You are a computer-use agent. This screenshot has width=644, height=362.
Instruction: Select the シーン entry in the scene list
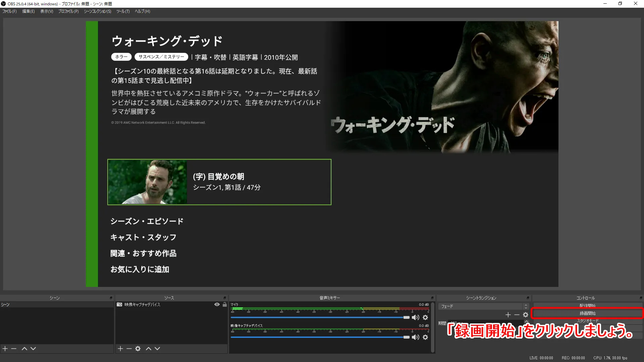(x=57, y=305)
